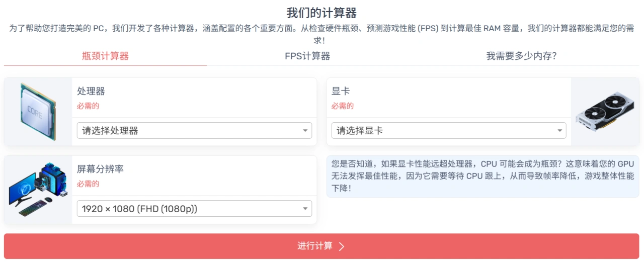Click the 我们的计算器 heading

pos(321,13)
